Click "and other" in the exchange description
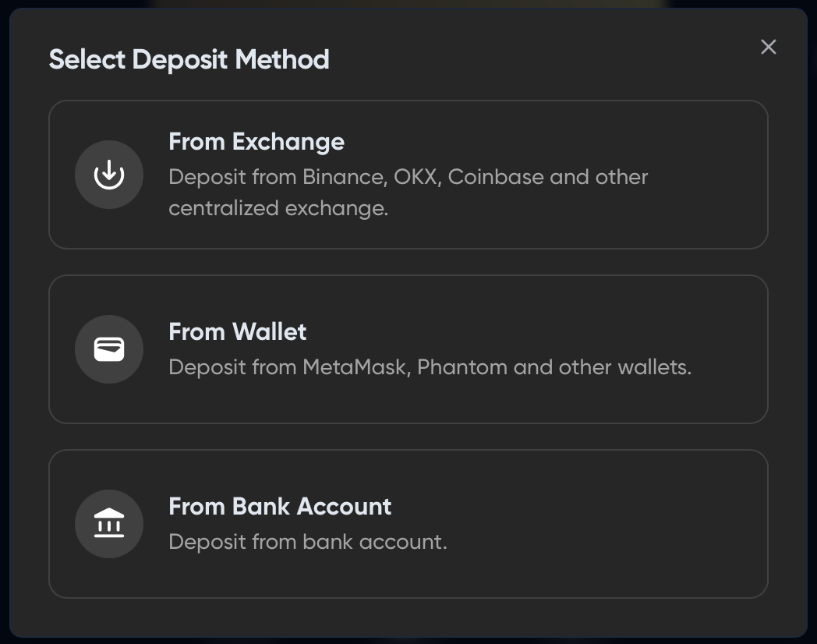Viewport: 817px width, 644px height. coord(599,177)
